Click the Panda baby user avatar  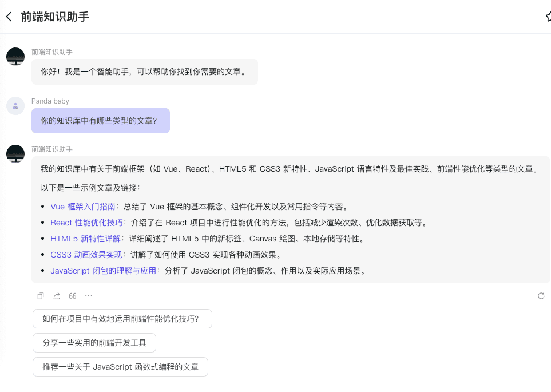click(15, 106)
